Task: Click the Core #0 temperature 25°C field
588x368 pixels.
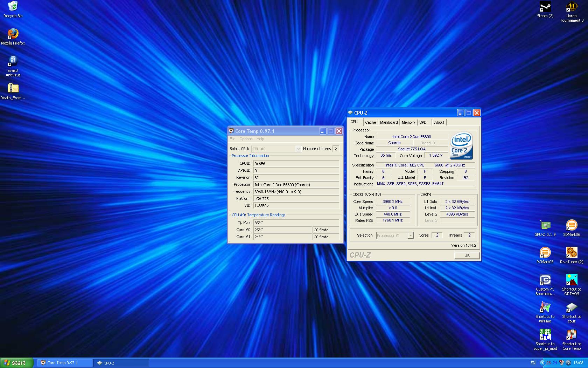Action: point(283,230)
